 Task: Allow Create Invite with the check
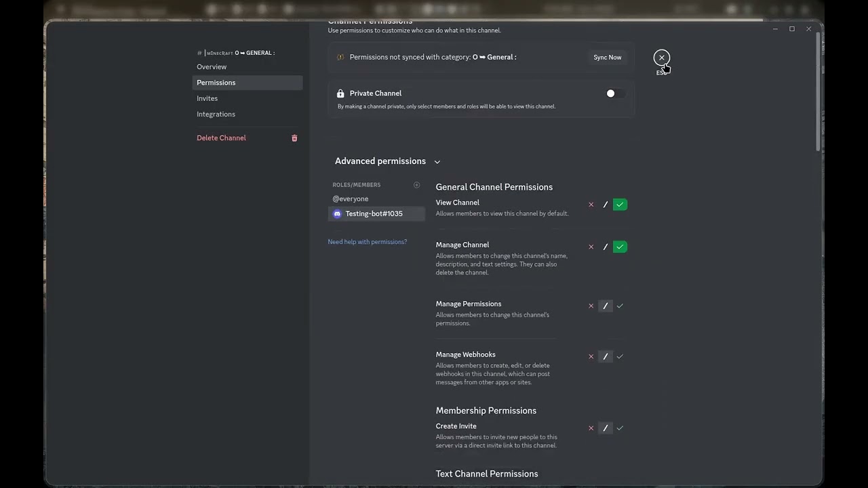[620, 428]
